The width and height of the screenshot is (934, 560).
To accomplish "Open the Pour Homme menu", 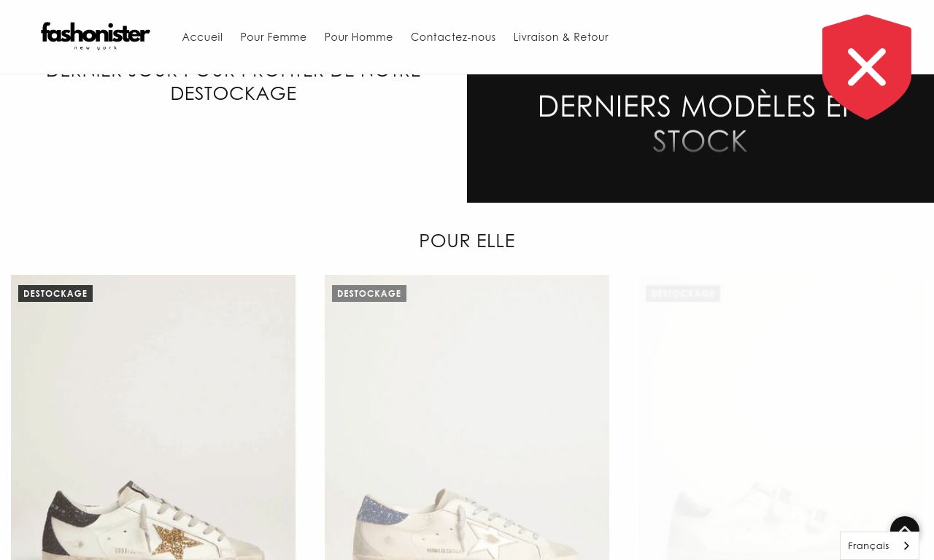I will pos(358,37).
